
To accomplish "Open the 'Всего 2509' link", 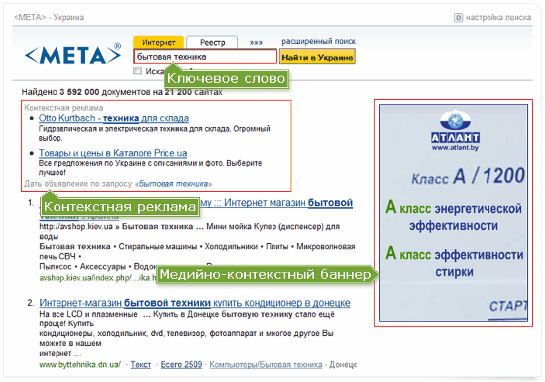I will [181, 365].
